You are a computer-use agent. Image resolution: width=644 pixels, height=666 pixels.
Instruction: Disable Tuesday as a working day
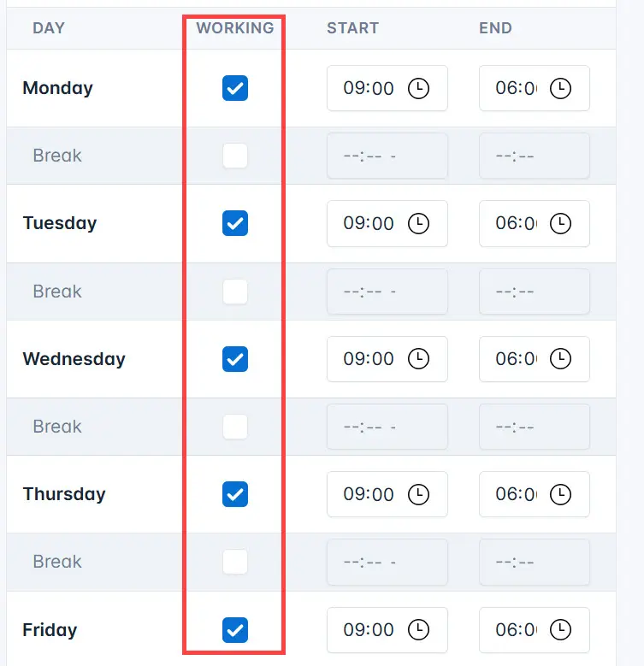tap(235, 224)
